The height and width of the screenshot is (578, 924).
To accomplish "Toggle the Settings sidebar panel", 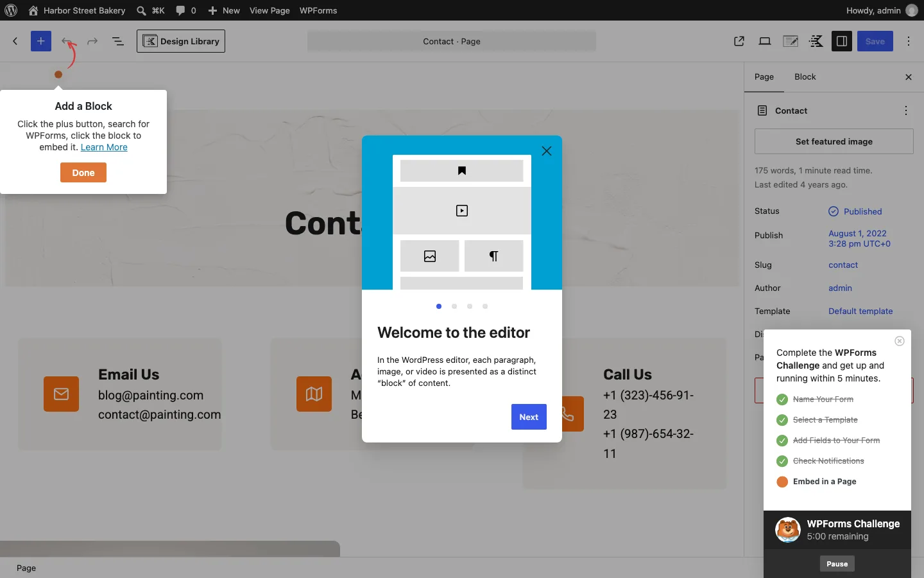I will coord(842,41).
